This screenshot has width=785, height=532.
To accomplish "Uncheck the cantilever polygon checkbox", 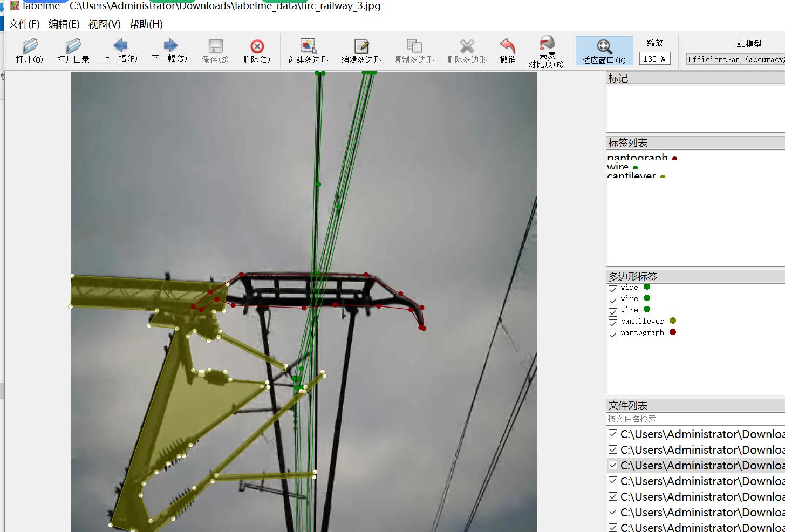I will coord(613,324).
